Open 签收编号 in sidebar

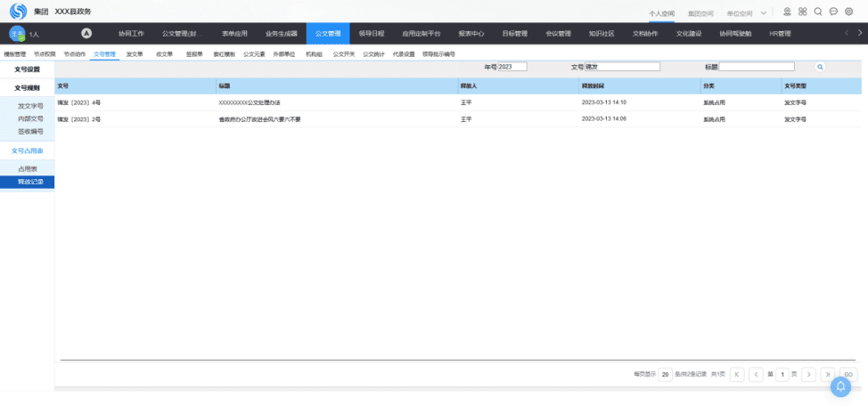click(x=30, y=131)
